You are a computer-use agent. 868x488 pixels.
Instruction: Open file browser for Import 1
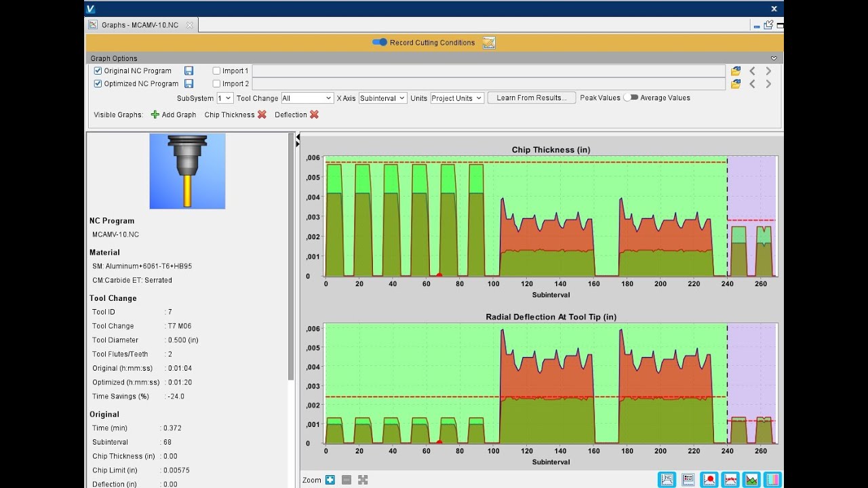coord(736,70)
